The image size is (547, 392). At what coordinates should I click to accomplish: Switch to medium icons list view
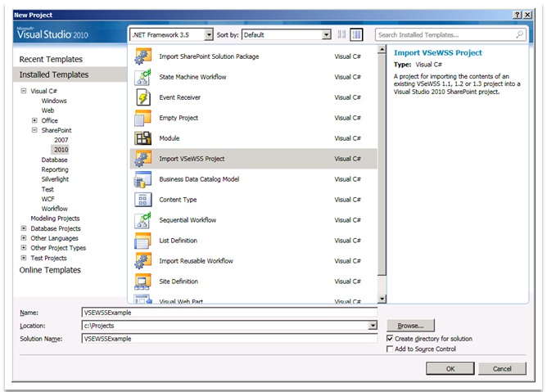(x=356, y=34)
